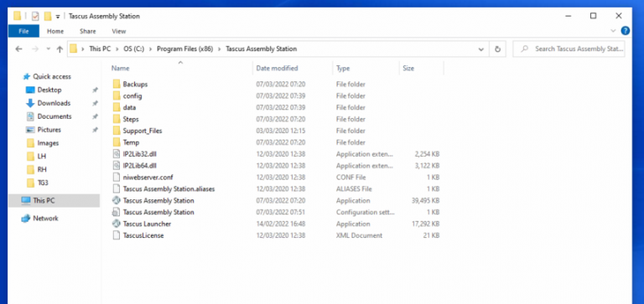Viewport: 644px width, 304px height.
Task: Click the Properties checkmark quick access icon
Action: (x=35, y=17)
